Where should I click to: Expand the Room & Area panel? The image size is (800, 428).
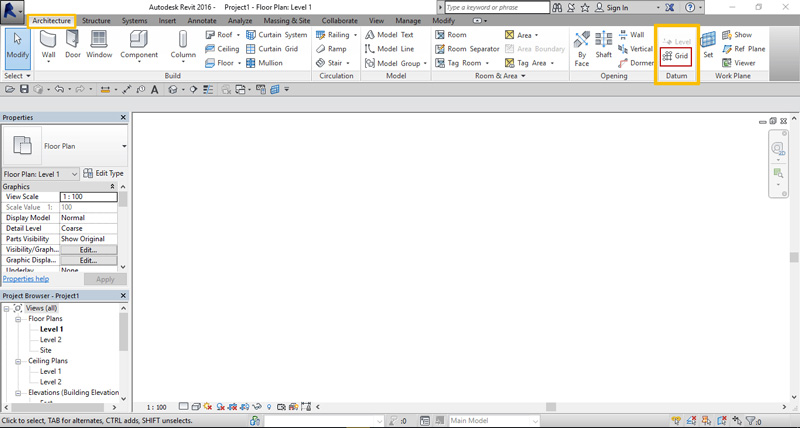(500, 75)
